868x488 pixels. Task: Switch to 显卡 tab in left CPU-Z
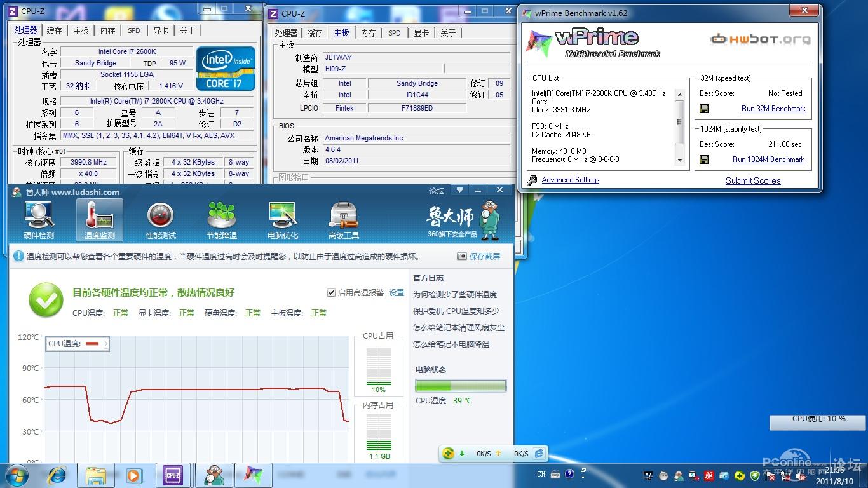click(x=161, y=30)
